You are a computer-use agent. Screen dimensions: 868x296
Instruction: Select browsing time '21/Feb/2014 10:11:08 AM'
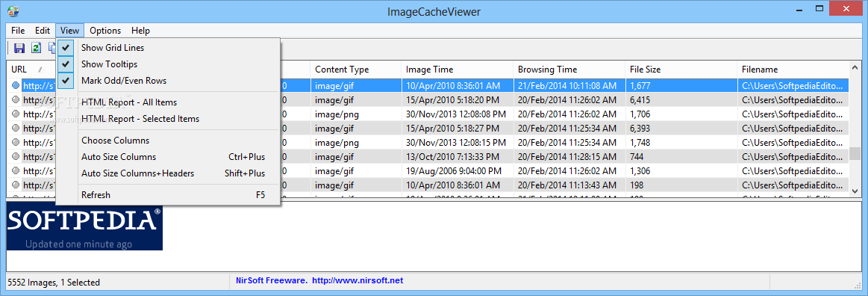[x=567, y=86]
